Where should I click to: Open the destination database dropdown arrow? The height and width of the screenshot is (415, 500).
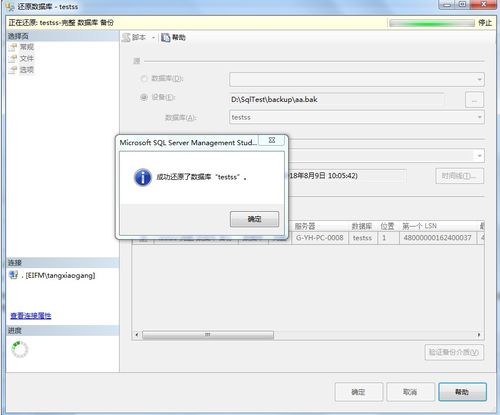(x=479, y=156)
